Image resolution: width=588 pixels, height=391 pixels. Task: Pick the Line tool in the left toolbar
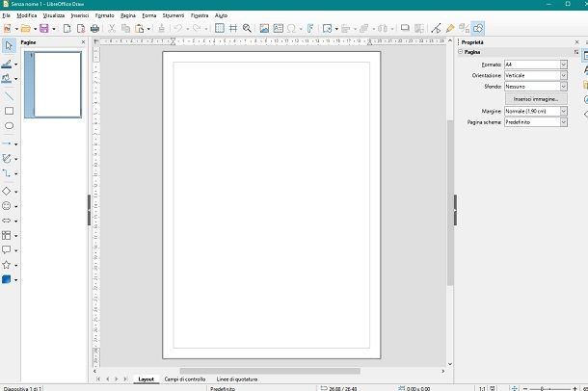tap(9, 96)
